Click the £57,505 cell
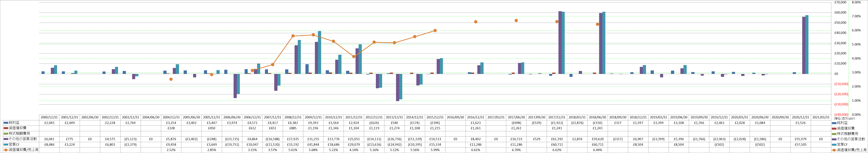Viewport: 868px width, 153px height. [800, 145]
